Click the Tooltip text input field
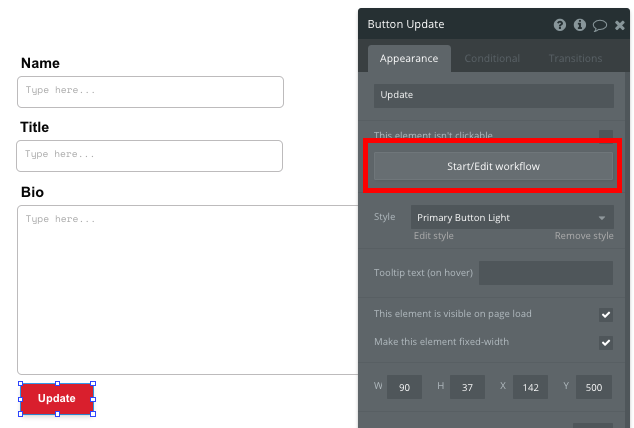The height and width of the screenshot is (428, 634). [546, 273]
